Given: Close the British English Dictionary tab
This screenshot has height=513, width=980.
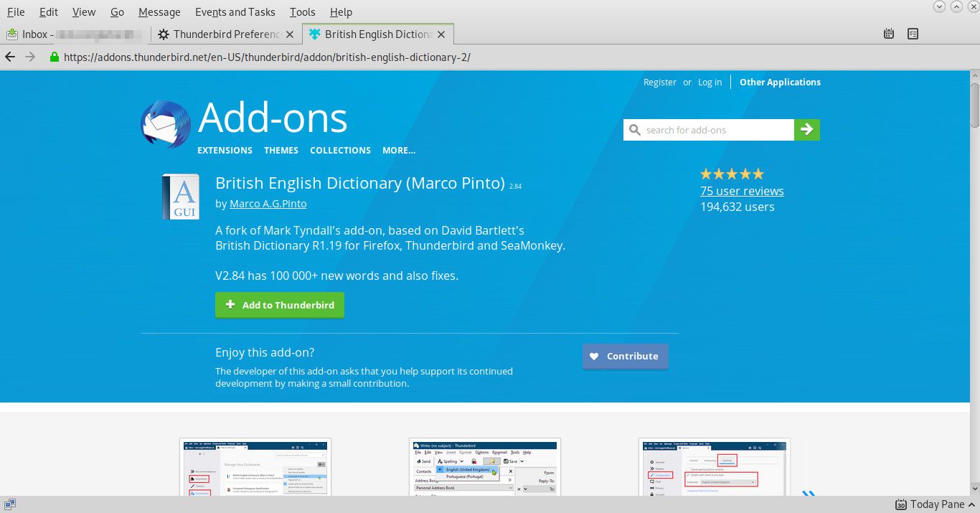Looking at the screenshot, I should (x=441, y=34).
